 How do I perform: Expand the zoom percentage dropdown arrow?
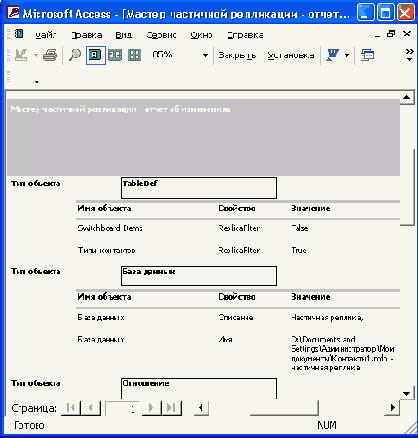pyautogui.click(x=205, y=55)
